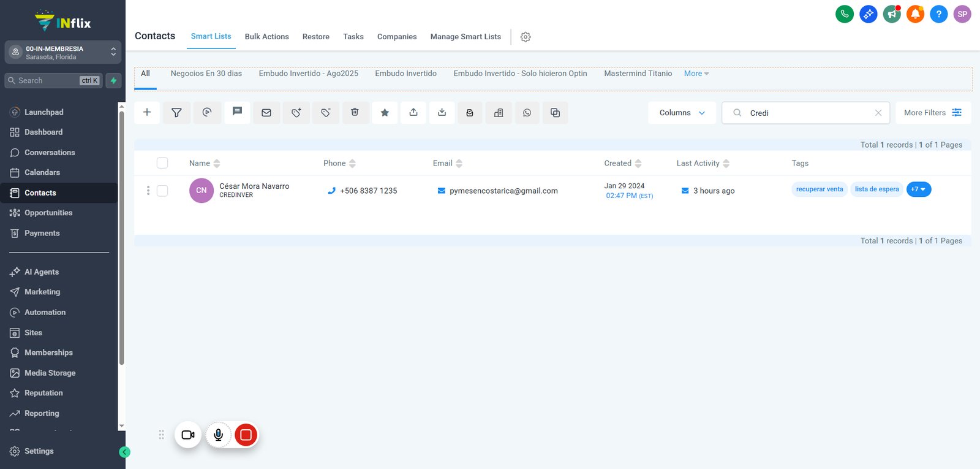Click the WhatsApp message icon
Image resolution: width=980 pixels, height=469 pixels.
click(x=527, y=113)
